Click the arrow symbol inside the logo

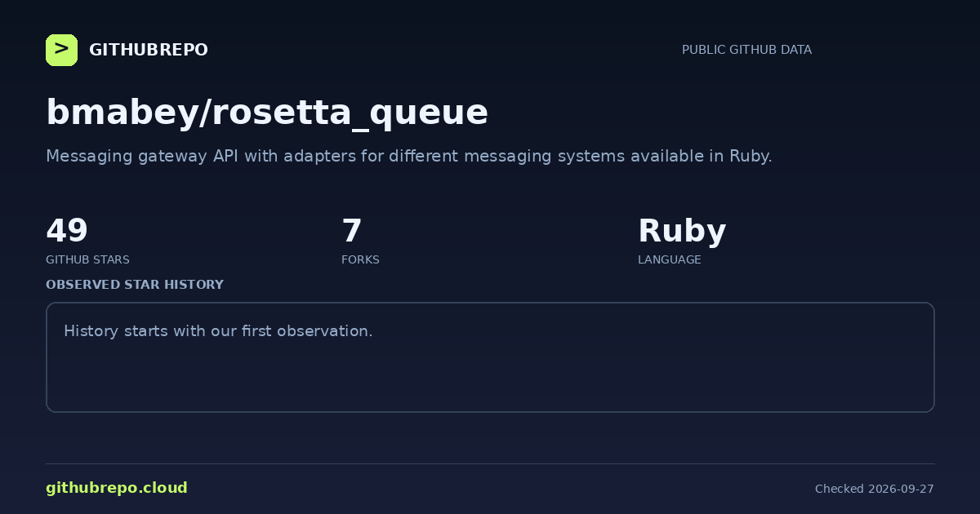[x=61, y=49]
